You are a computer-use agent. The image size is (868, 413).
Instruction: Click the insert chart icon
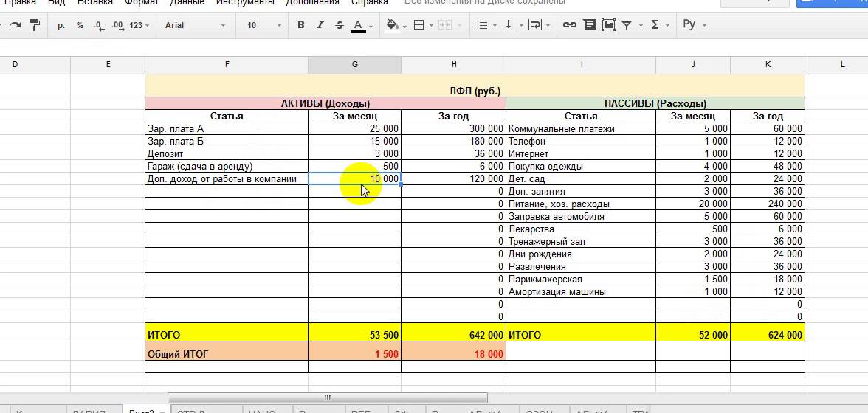point(608,25)
